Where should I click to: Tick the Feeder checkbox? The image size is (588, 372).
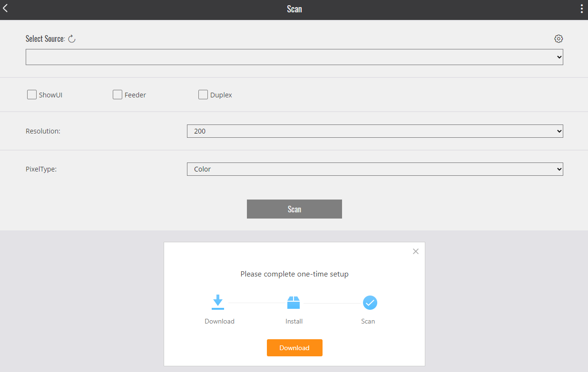pyautogui.click(x=118, y=95)
